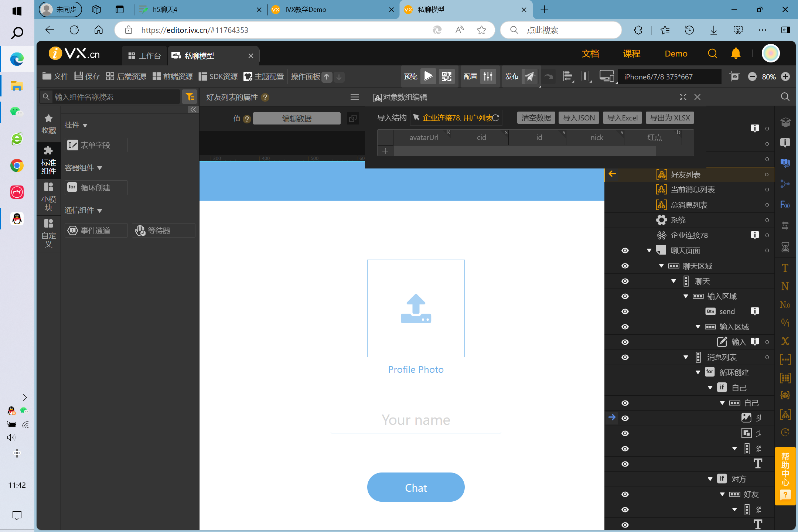Screen dimensions: 798x532
Task: Collapse the 对方 if-node
Action: [x=710, y=479]
